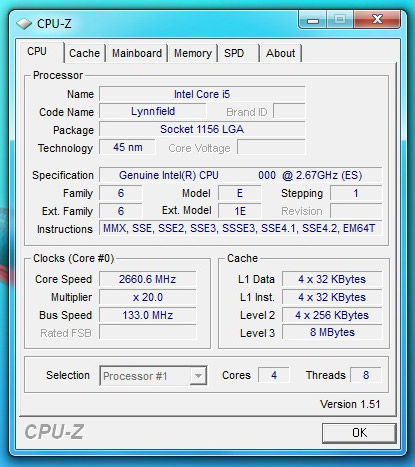Click the Processor group label
This screenshot has height=467, width=415.
58,75
